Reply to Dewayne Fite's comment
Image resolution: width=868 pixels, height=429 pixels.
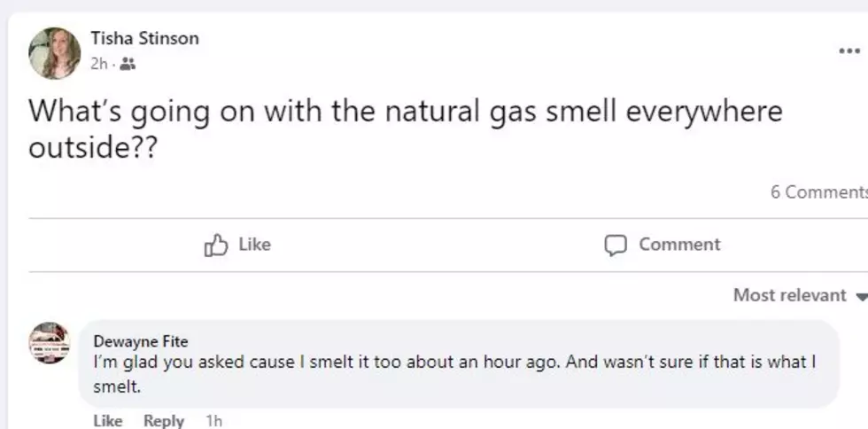coord(163,421)
